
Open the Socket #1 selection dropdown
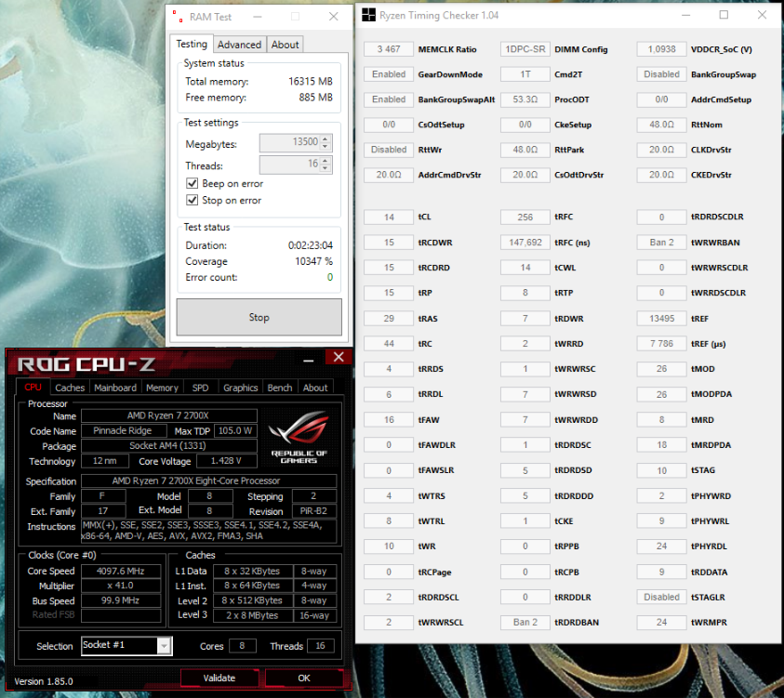click(164, 646)
